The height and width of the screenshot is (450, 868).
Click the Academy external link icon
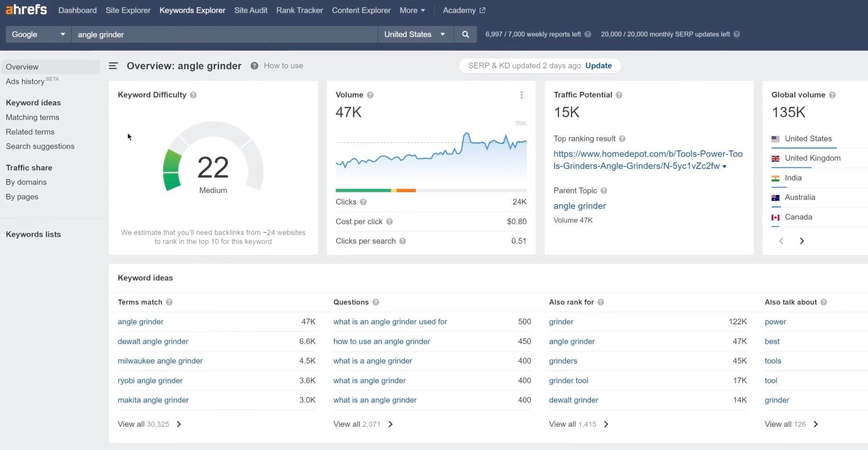tap(482, 10)
